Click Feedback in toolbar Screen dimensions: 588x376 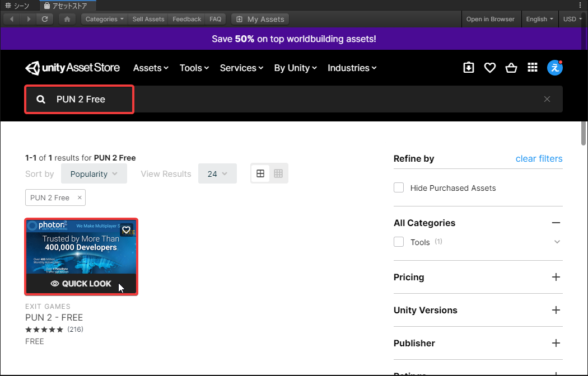point(186,19)
